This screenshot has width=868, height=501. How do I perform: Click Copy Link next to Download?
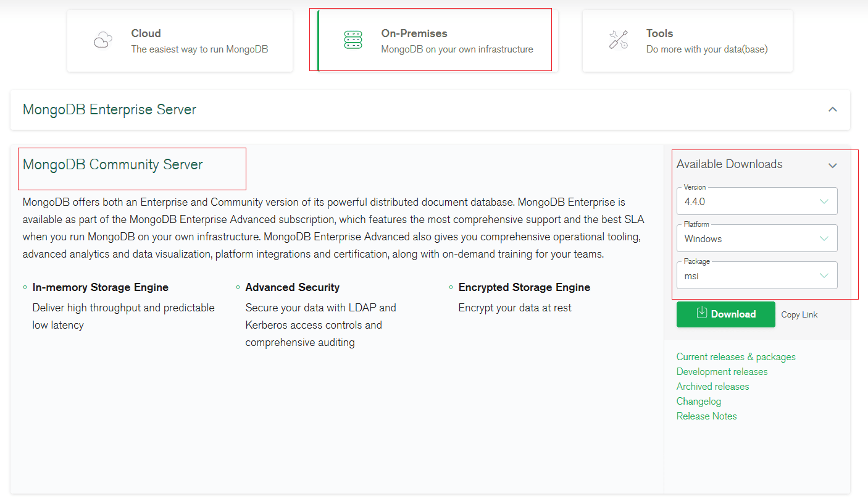[799, 314]
